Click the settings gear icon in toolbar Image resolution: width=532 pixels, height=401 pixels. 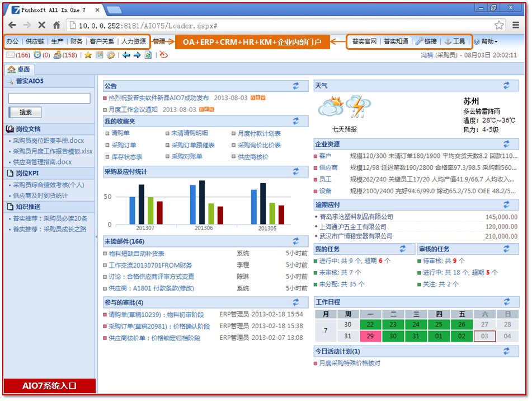tap(111, 55)
